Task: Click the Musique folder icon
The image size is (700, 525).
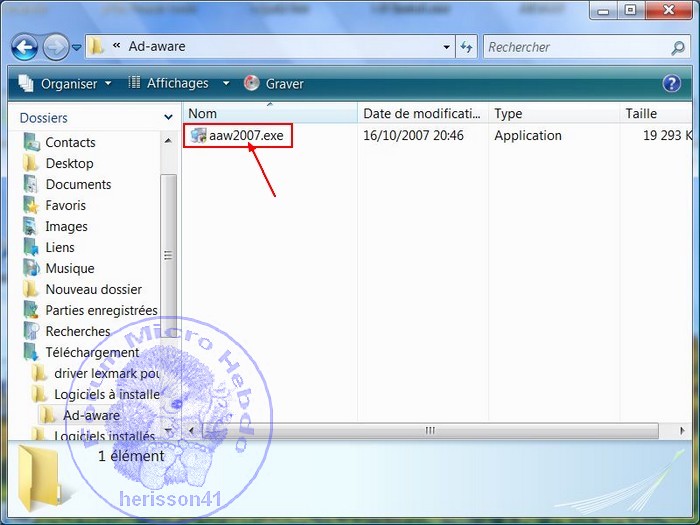Action: 31,268
